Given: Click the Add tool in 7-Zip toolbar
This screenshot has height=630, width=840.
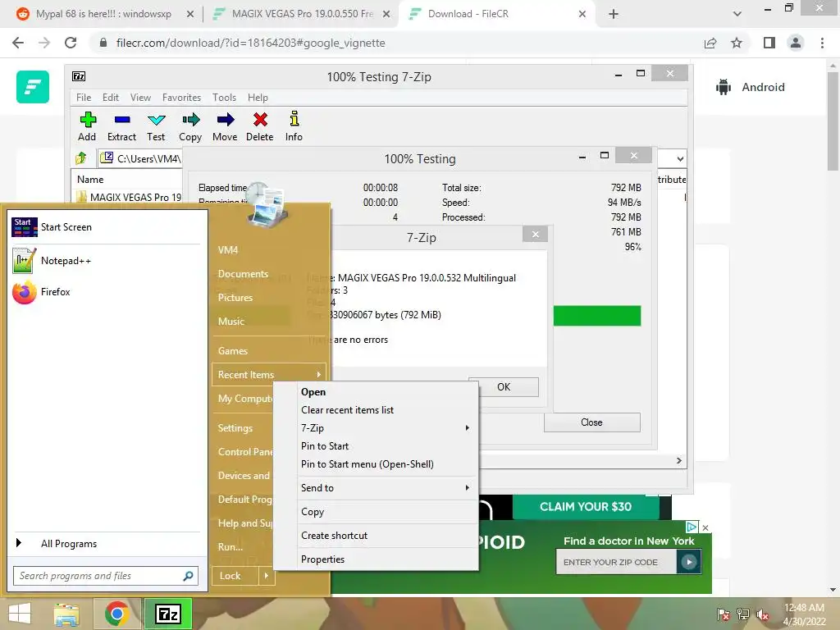Looking at the screenshot, I should [x=87, y=127].
